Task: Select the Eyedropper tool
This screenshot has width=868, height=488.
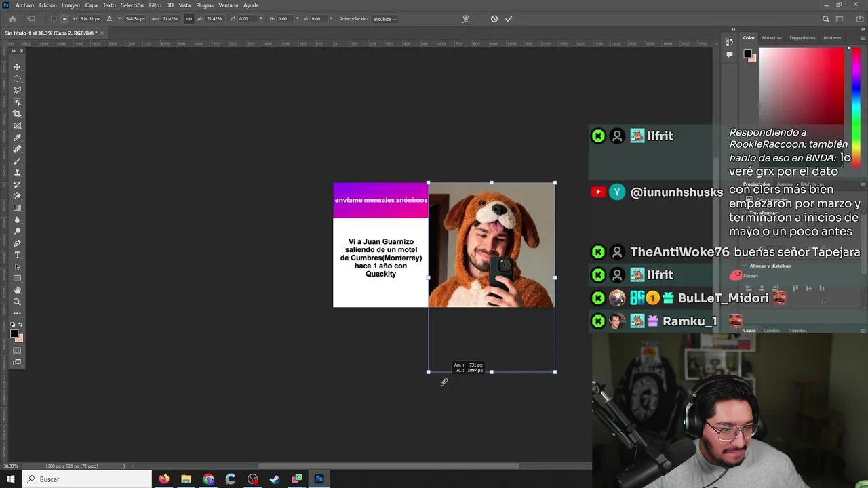Action: 18,138
